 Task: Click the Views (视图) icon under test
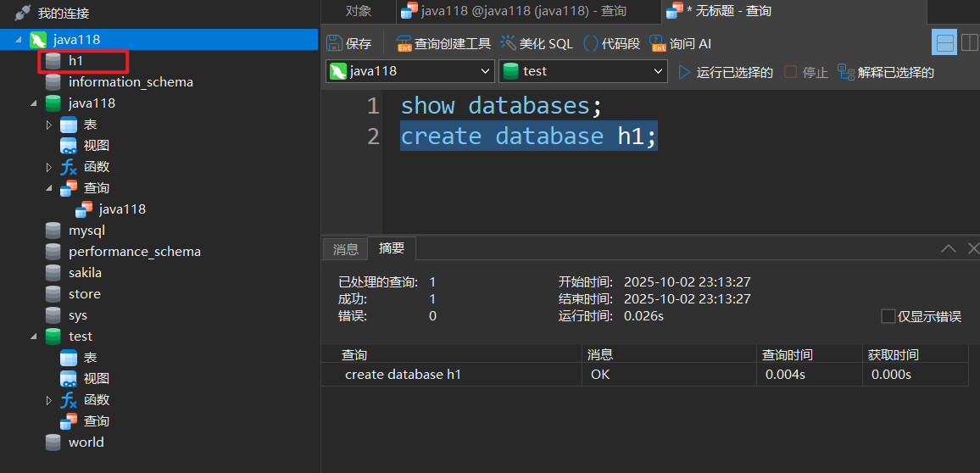[x=68, y=379]
